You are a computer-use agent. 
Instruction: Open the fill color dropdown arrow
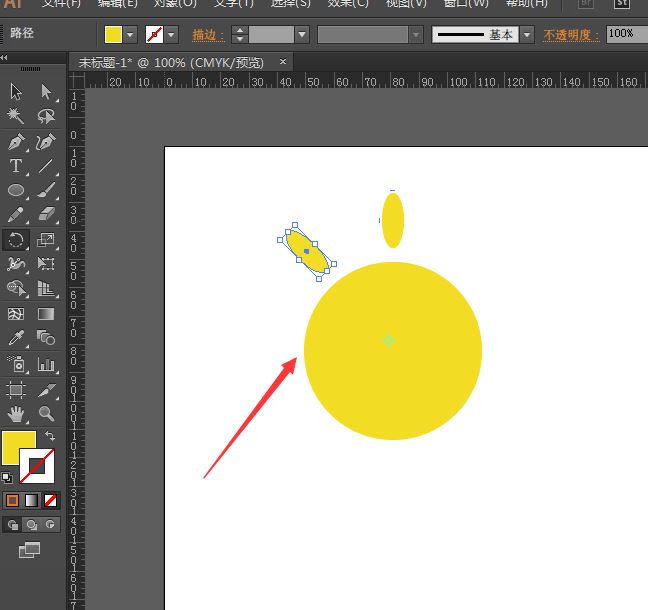pos(130,35)
